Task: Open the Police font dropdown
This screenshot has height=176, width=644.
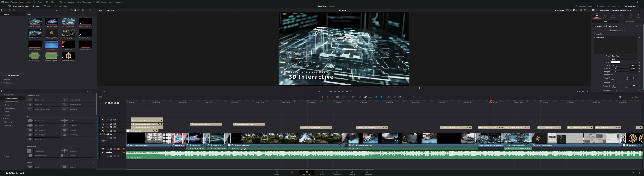Action: [x=623, y=56]
